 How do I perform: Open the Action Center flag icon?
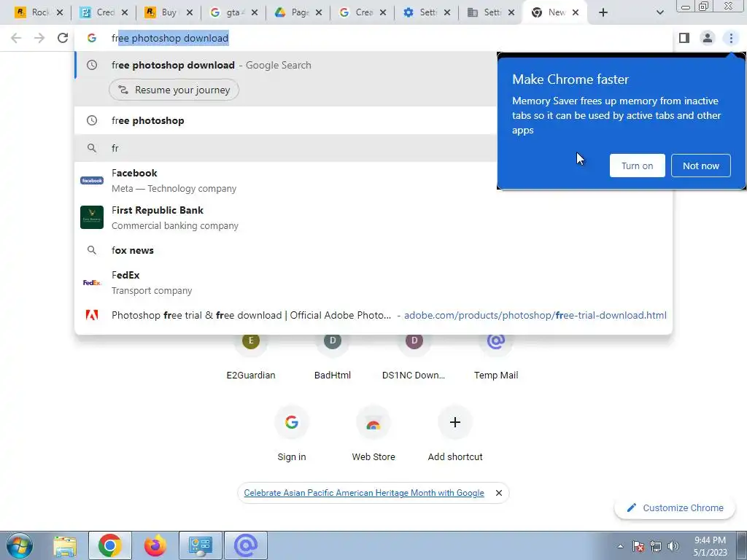[x=638, y=546]
